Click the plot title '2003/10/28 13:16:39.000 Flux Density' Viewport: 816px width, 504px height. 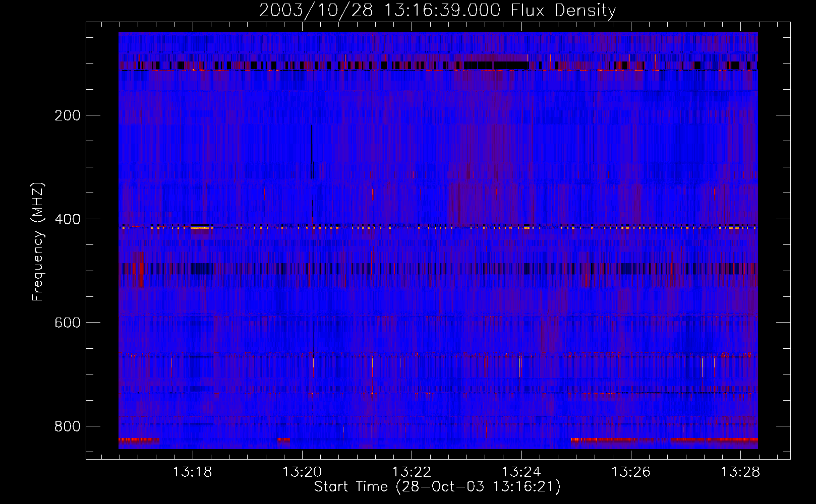[438, 11]
